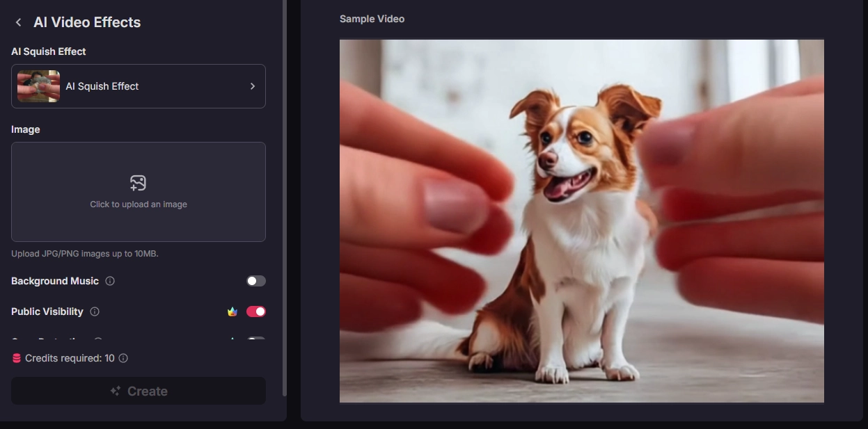Image resolution: width=868 pixels, height=429 pixels.
Task: Click the dog sample video preview
Action: [581, 220]
